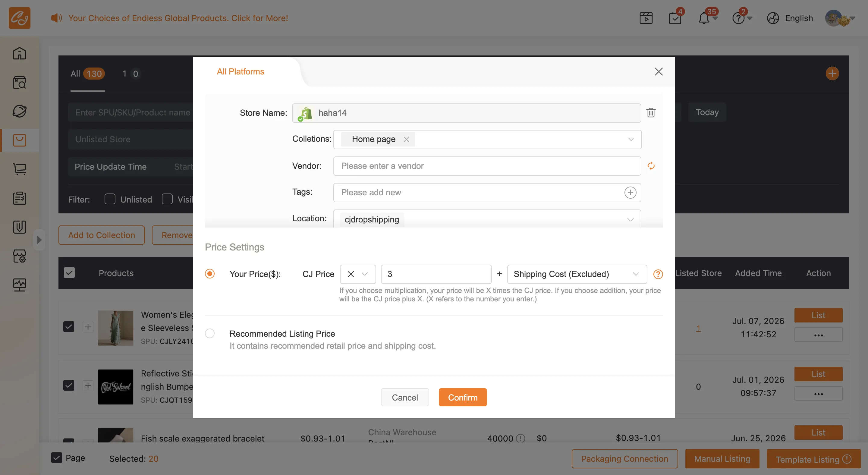The height and width of the screenshot is (475, 868).
Task: Open Shipping Cost (Excluded) dropdown
Action: 577,274
